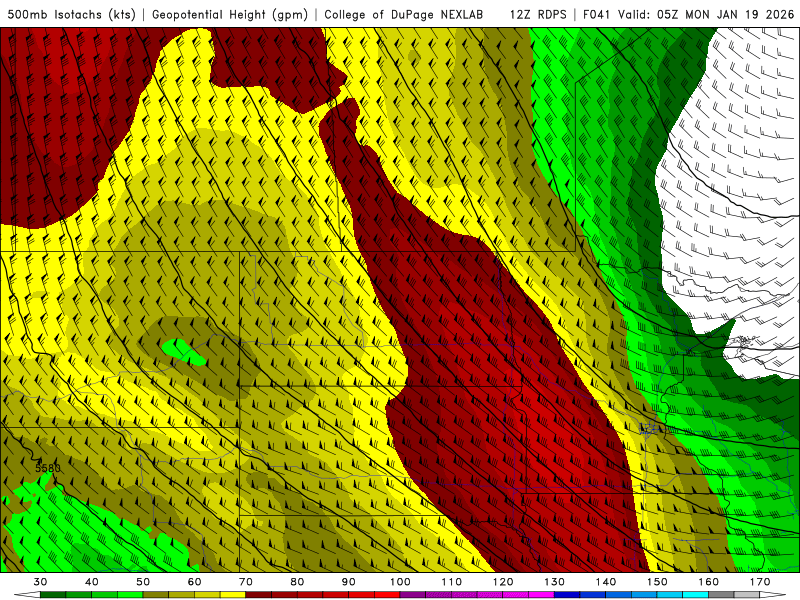Click the '5580' height contour label
This screenshot has height=600, width=800.
click(48, 468)
